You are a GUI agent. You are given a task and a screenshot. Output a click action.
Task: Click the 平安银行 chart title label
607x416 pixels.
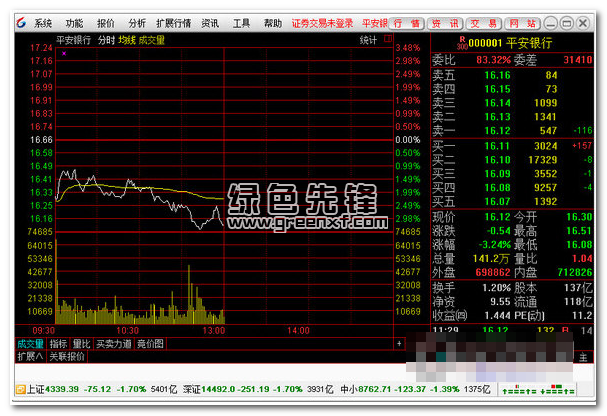tap(74, 40)
